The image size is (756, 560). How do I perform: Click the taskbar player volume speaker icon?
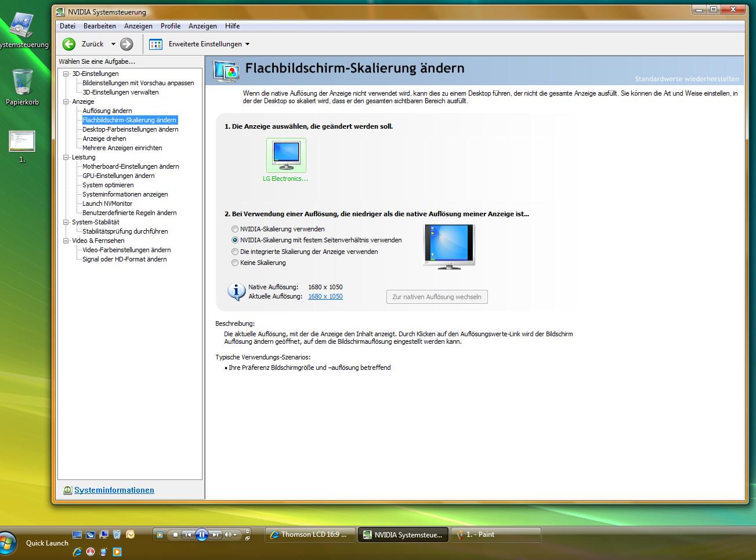229,534
